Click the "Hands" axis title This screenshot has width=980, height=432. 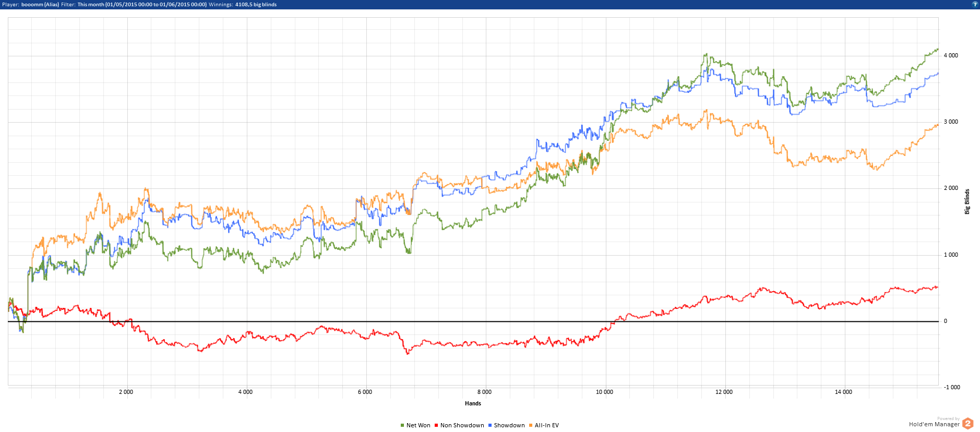click(473, 403)
